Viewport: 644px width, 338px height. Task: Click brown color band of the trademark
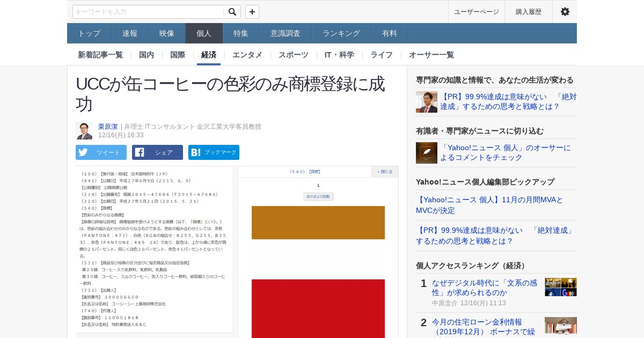point(318,223)
